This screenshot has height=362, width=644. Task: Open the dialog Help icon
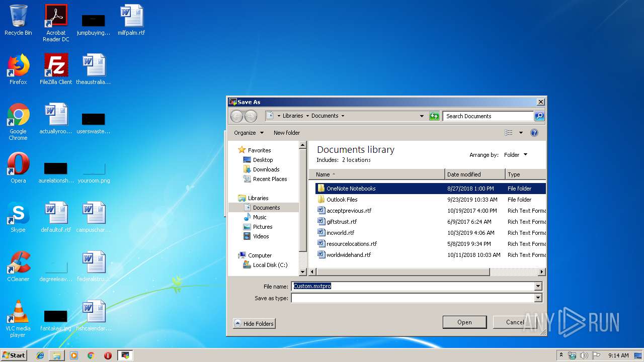[x=534, y=133]
